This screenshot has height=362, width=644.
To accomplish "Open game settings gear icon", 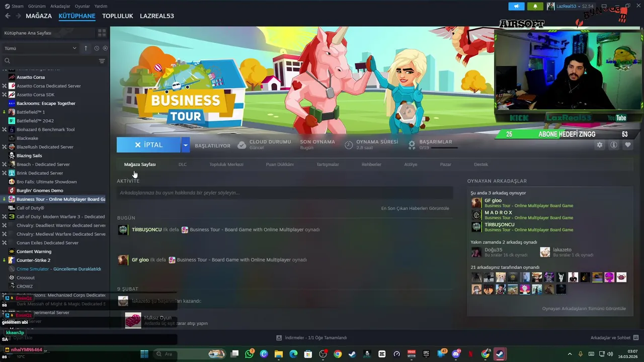I will 599,145.
